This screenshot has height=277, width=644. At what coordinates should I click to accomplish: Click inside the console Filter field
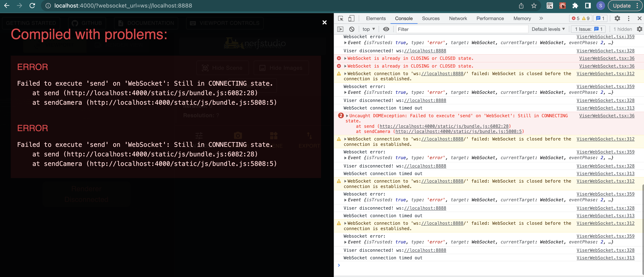pyautogui.click(x=462, y=29)
